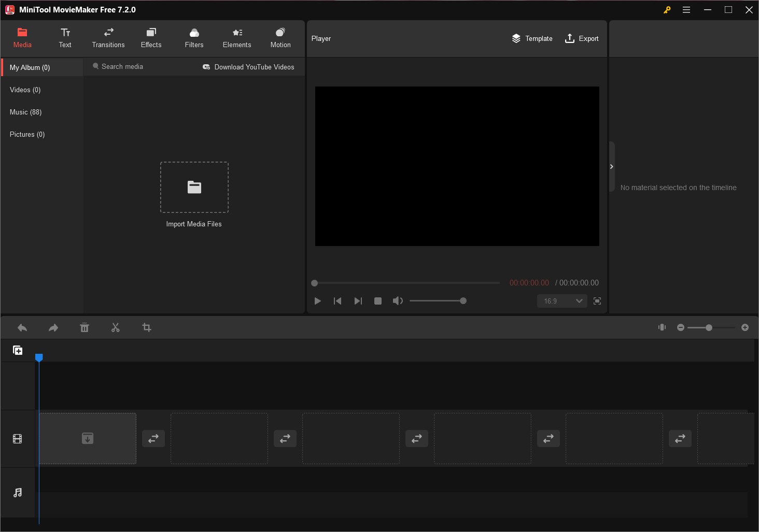This screenshot has width=759, height=532.
Task: Click fourth transition slot on video track
Action: tap(549, 438)
